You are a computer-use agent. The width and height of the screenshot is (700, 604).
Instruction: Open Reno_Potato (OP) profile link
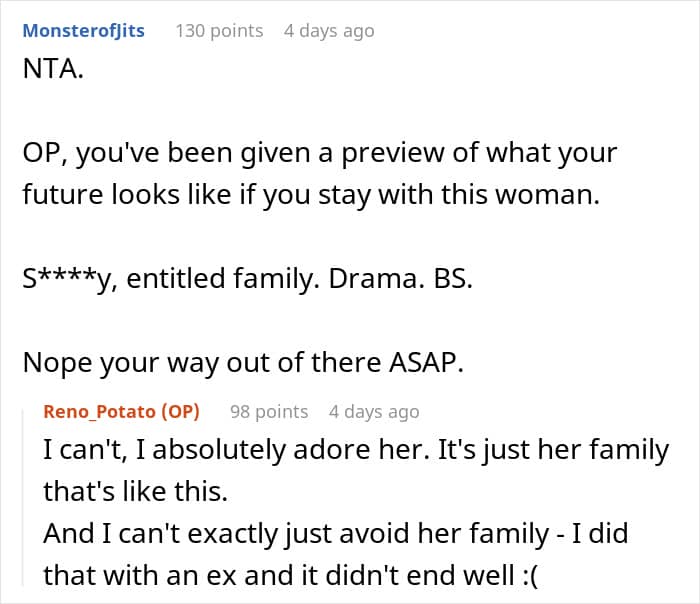pyautogui.click(x=121, y=411)
